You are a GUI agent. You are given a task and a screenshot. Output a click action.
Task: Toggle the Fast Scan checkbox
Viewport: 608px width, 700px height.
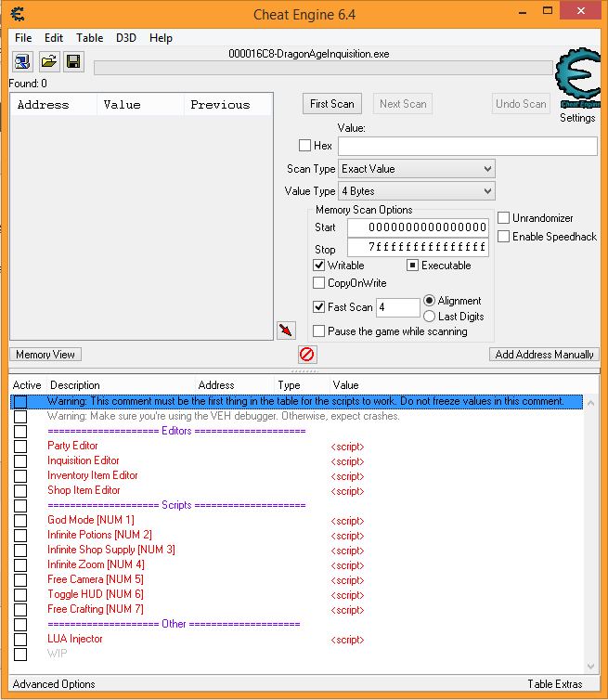(318, 307)
